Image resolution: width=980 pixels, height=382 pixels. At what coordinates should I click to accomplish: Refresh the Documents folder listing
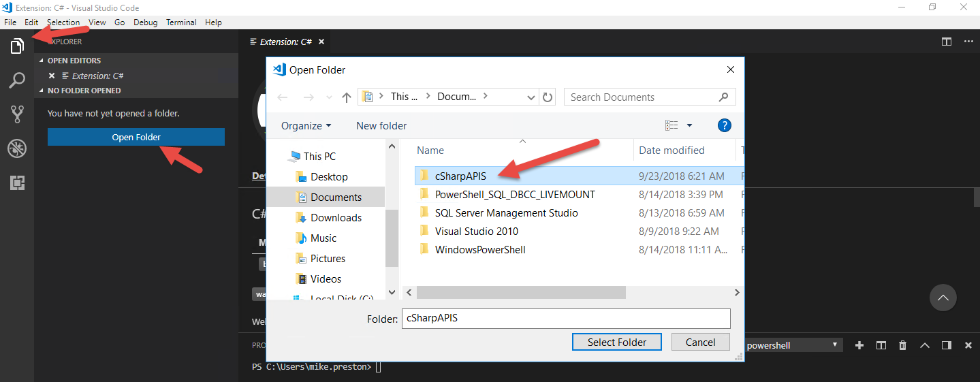[x=548, y=97]
